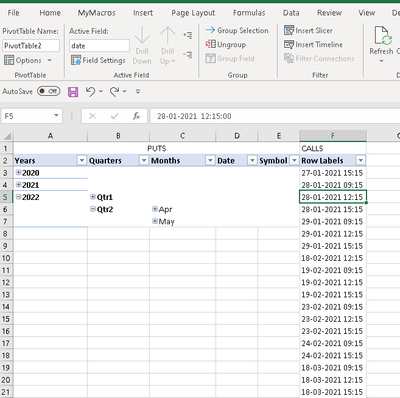The width and height of the screenshot is (400, 398).
Task: Click the Ungroup icon in the Group section
Action: (x=211, y=44)
